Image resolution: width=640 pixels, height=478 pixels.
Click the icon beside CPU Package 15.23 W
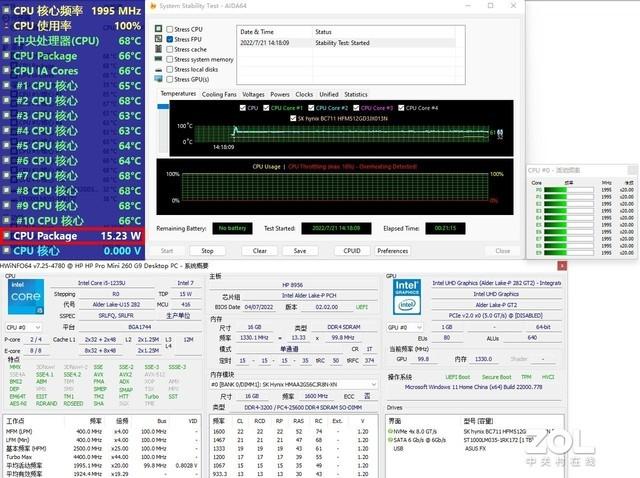click(x=6, y=235)
